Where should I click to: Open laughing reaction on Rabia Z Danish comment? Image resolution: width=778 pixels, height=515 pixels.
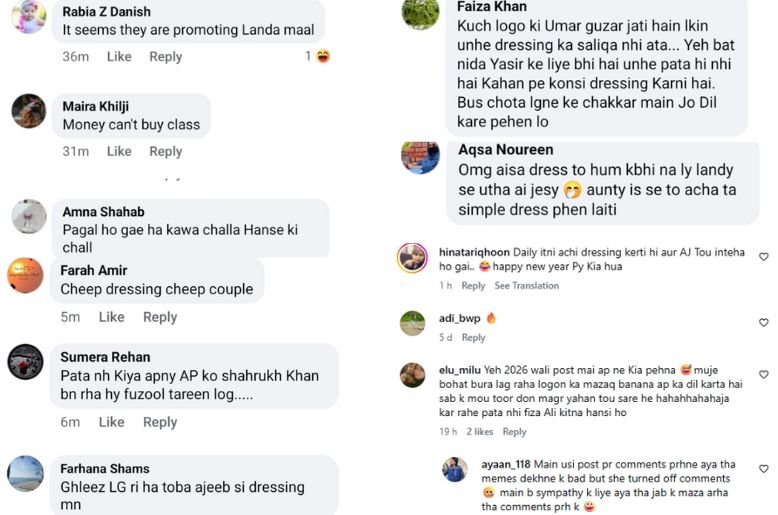323,56
